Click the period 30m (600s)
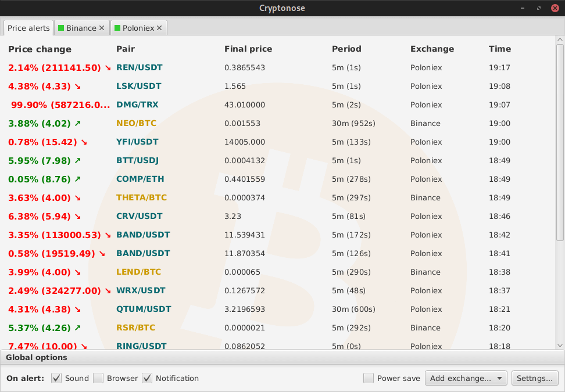This screenshot has width=565, height=392. tap(353, 309)
